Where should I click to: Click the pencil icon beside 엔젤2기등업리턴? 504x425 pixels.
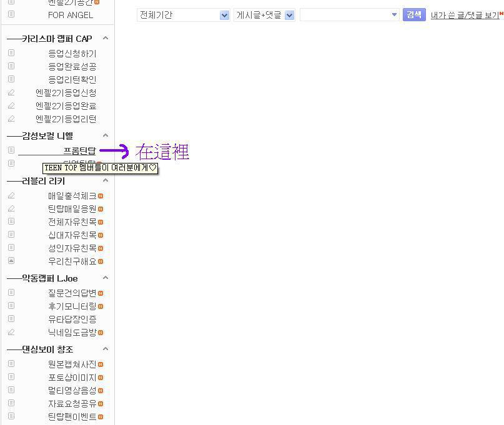pos(11,119)
